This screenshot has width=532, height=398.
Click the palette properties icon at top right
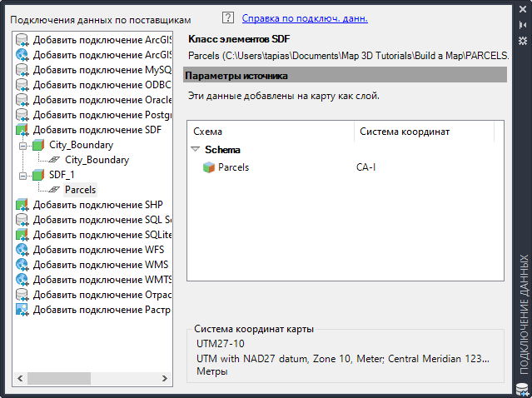click(x=522, y=42)
